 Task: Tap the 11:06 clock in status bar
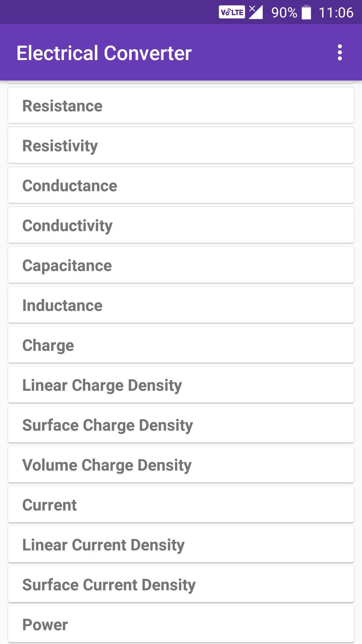[336, 13]
